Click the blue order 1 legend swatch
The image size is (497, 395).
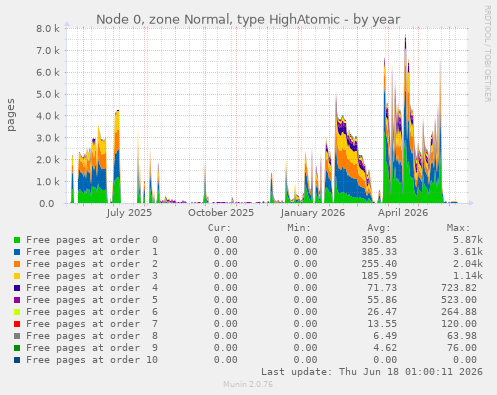17,252
